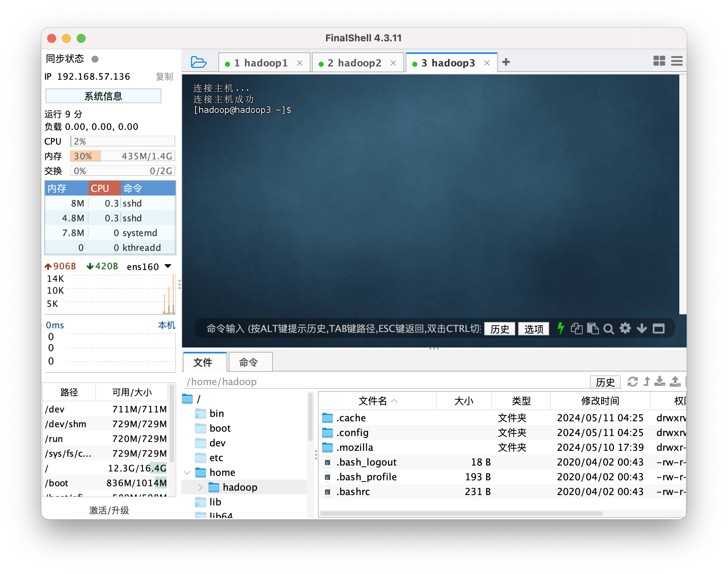The height and width of the screenshot is (574, 728).
Task: Select the etc folder in tree
Action: point(209,458)
